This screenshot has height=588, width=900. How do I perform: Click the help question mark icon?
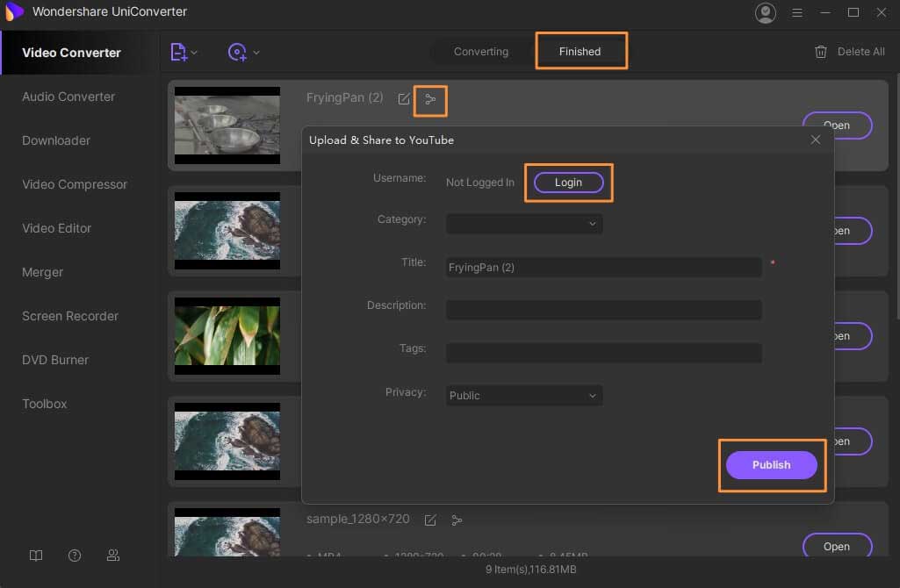click(75, 556)
